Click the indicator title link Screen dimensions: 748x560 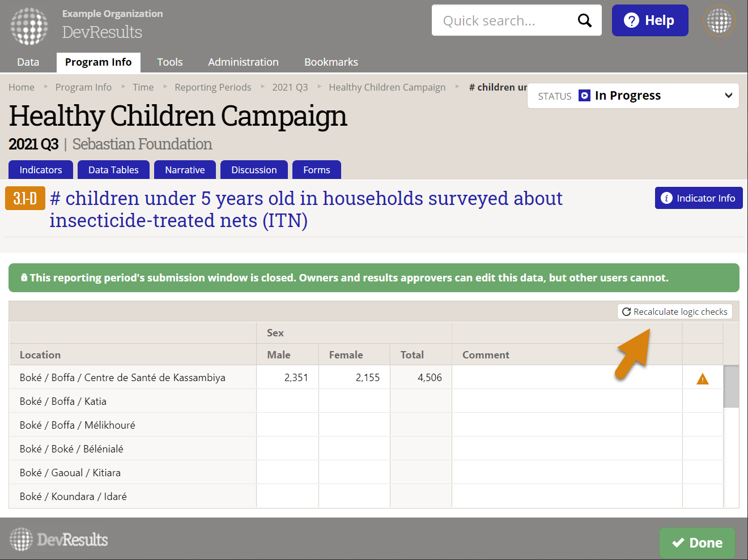pos(306,209)
